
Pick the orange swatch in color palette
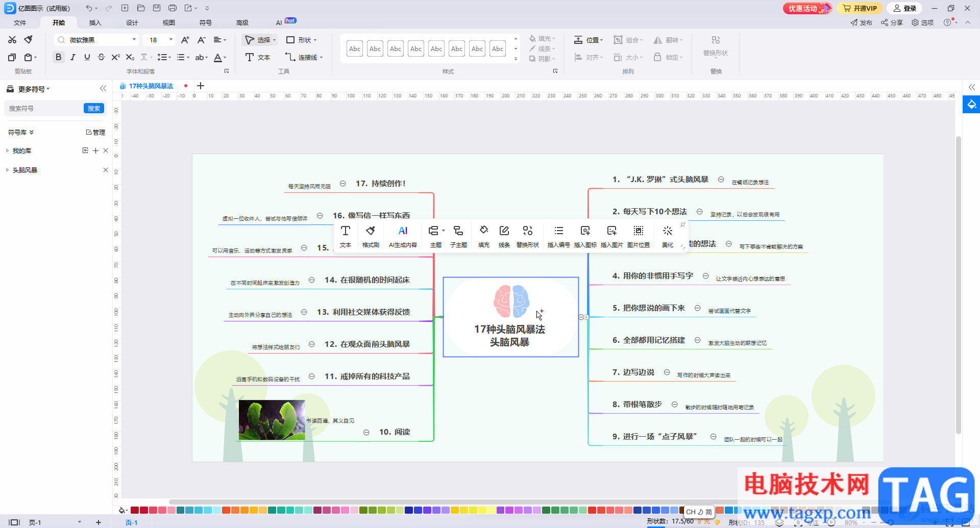point(235,510)
